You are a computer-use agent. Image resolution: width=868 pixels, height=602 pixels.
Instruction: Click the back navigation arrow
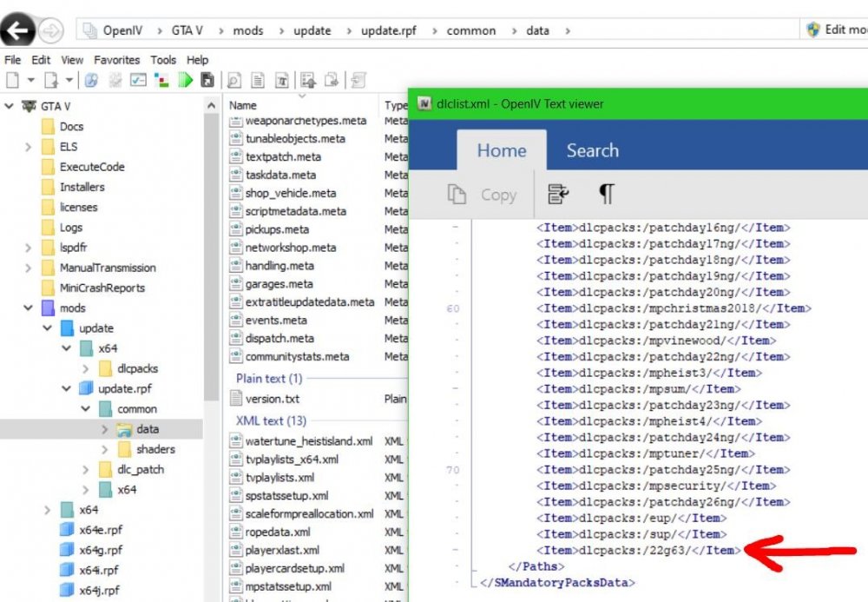click(19, 31)
